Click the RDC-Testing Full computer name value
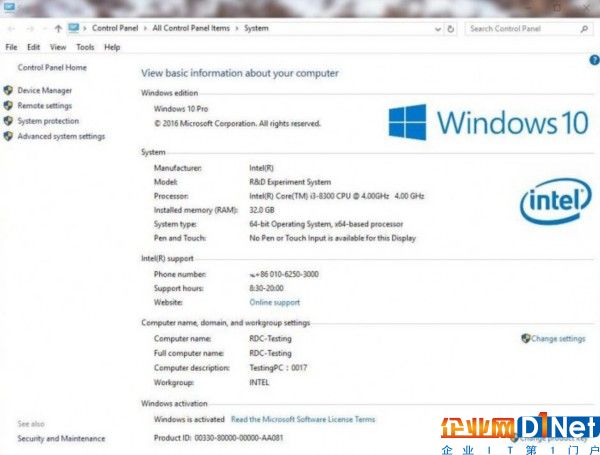Viewport: 600px width, 455px height. tap(270, 353)
